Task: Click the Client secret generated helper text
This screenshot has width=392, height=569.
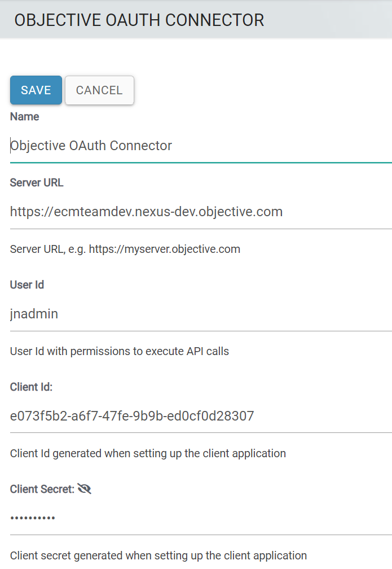Action: click(x=158, y=555)
